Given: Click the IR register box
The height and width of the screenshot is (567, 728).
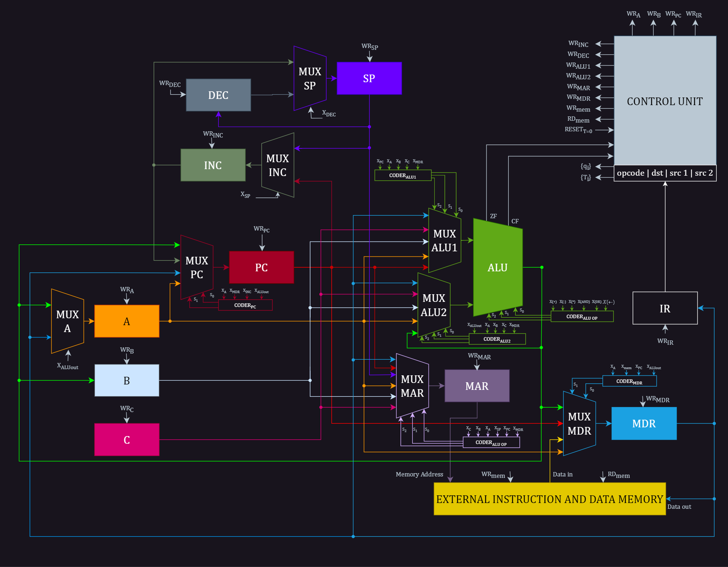Looking at the screenshot, I should 665,308.
